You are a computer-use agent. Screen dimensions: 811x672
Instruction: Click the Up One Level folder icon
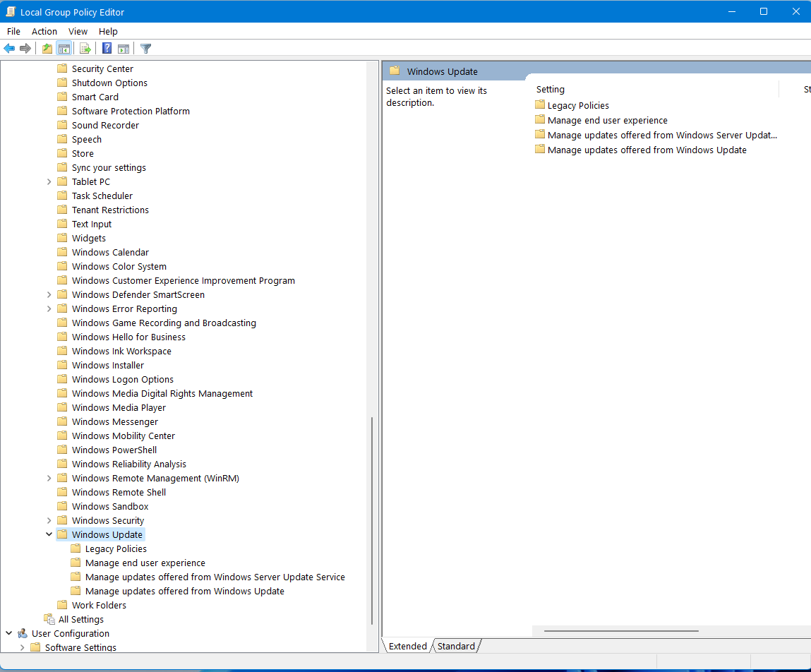(47, 49)
